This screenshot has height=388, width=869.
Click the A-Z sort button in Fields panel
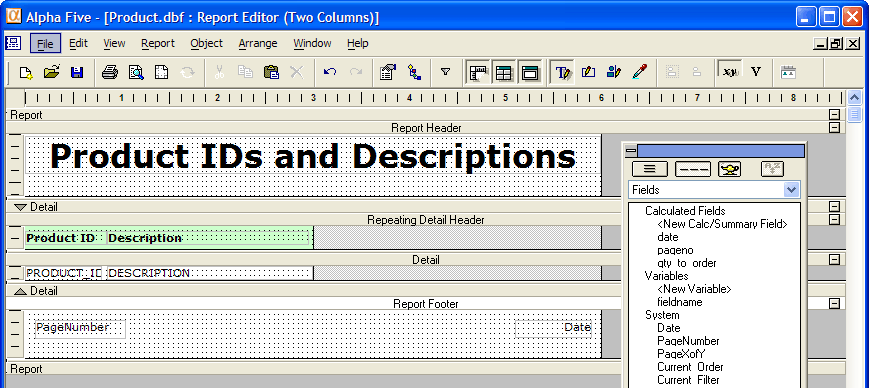[x=772, y=170]
